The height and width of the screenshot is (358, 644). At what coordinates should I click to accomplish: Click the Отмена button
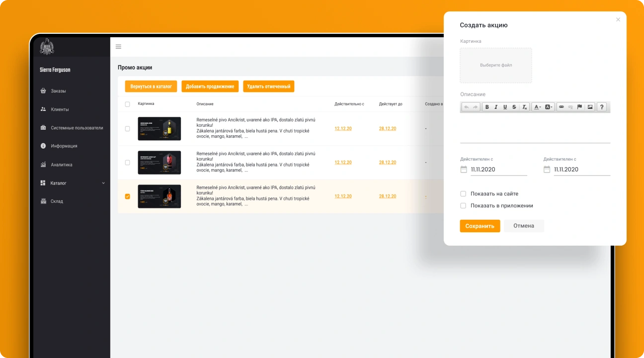pos(524,226)
